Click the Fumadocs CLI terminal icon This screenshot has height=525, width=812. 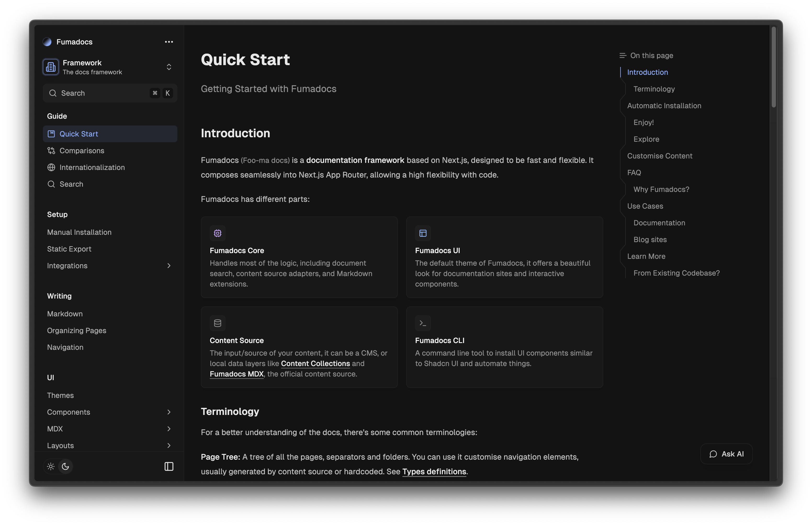pos(423,323)
